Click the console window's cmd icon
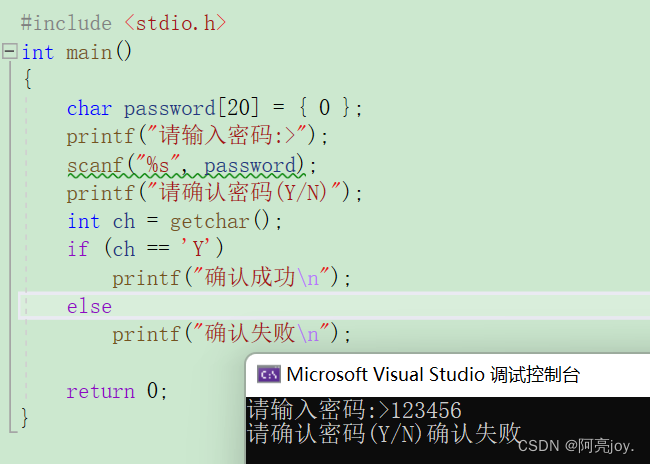The height and width of the screenshot is (464, 650). click(269, 374)
